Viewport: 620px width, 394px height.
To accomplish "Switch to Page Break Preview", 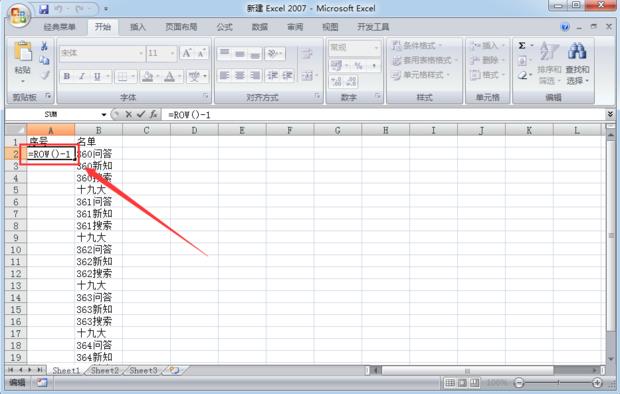I will pos(475,383).
